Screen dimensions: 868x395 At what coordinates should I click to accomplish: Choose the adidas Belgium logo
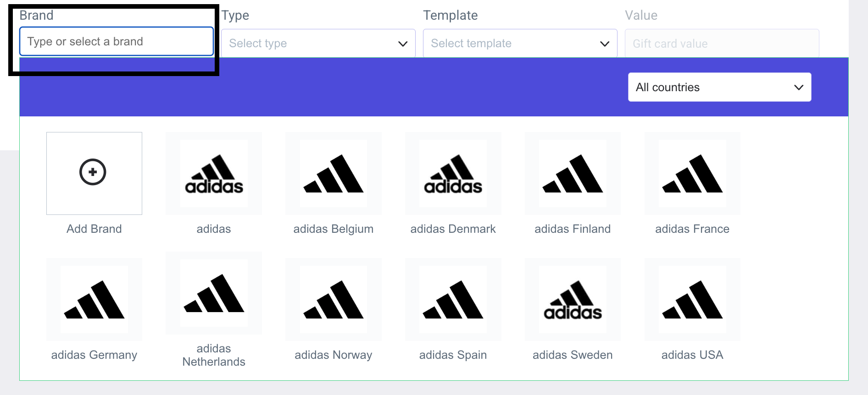point(334,174)
